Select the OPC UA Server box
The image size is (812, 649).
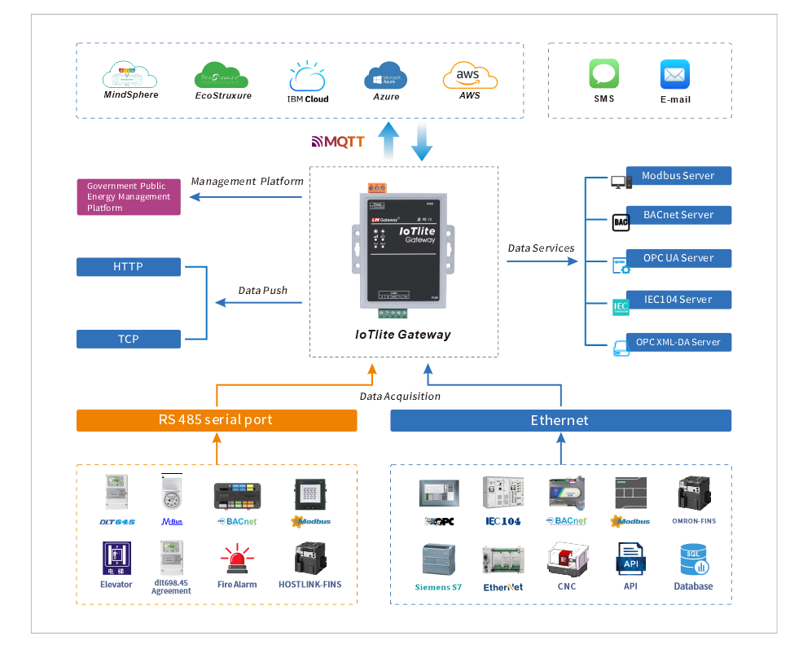coord(678,258)
